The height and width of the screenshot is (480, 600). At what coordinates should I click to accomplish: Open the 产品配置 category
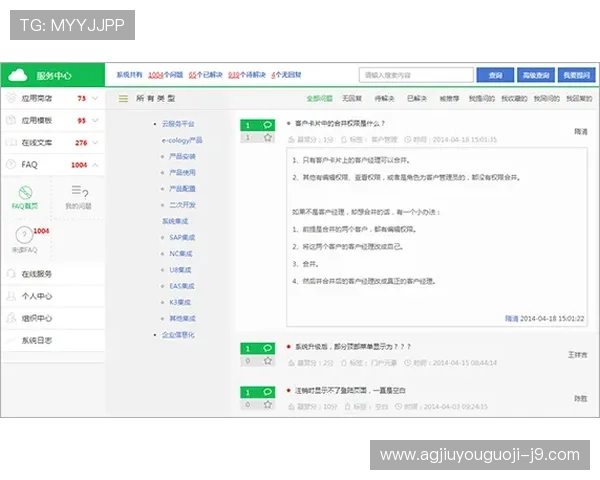(x=183, y=189)
